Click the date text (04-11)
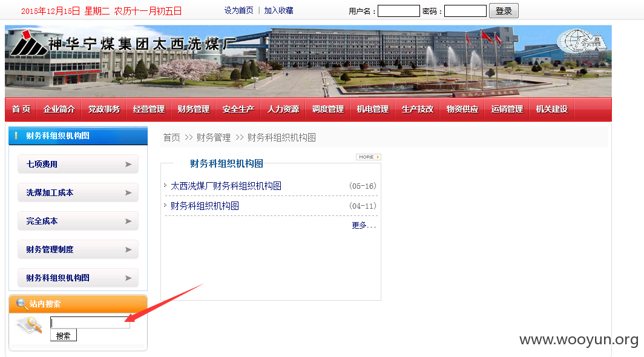644x357 pixels. click(363, 206)
